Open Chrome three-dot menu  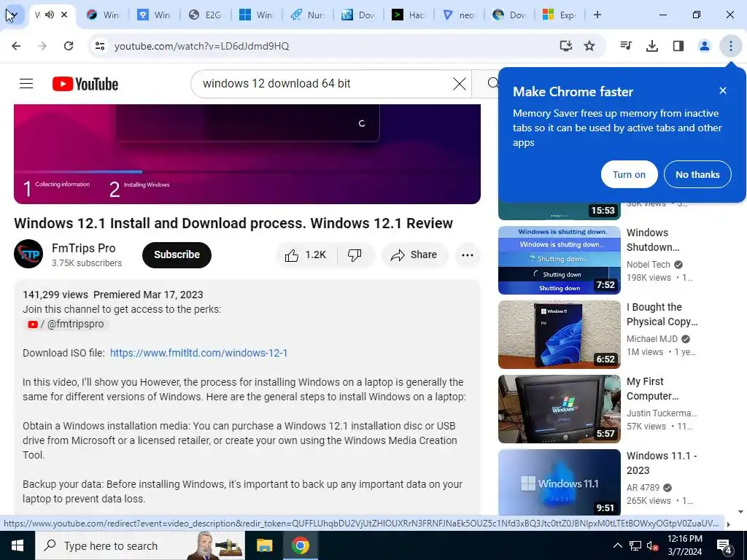(730, 46)
